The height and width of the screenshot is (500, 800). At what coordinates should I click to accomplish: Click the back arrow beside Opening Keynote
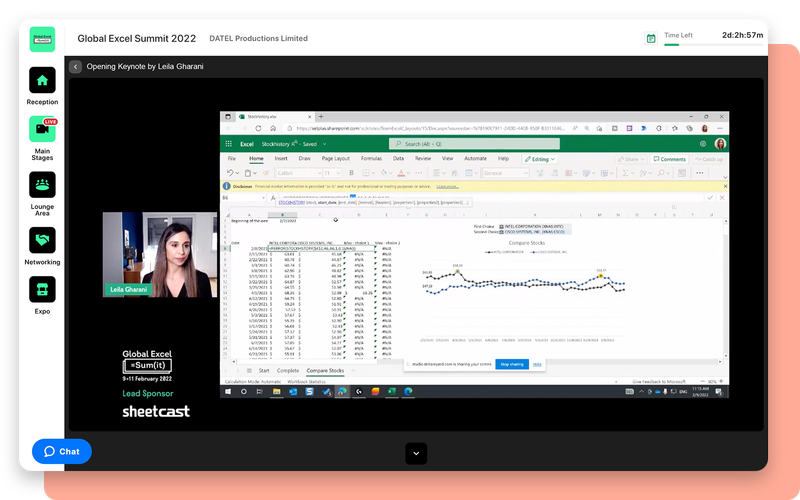76,66
